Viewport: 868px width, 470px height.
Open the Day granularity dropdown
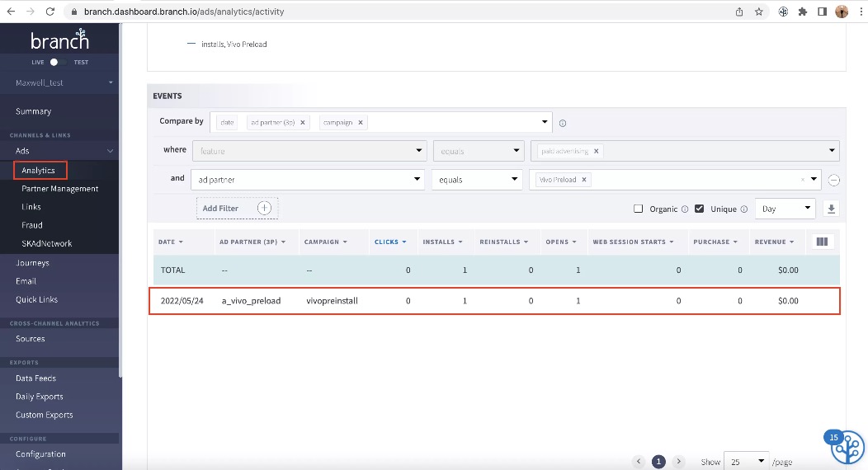[785, 209]
